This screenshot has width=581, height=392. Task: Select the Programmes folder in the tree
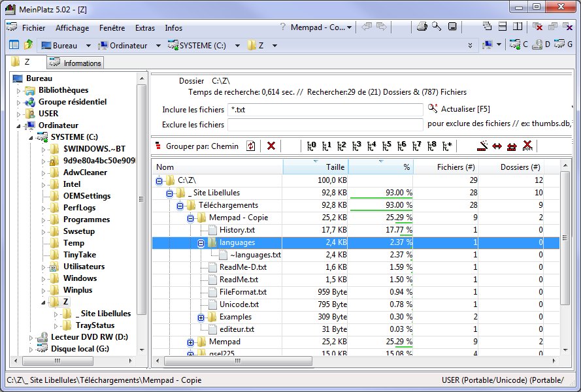(87, 220)
